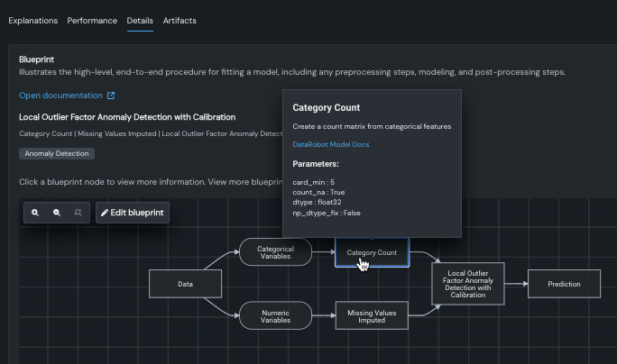
Task: Click the Category Count blueprint node
Action: 372,252
